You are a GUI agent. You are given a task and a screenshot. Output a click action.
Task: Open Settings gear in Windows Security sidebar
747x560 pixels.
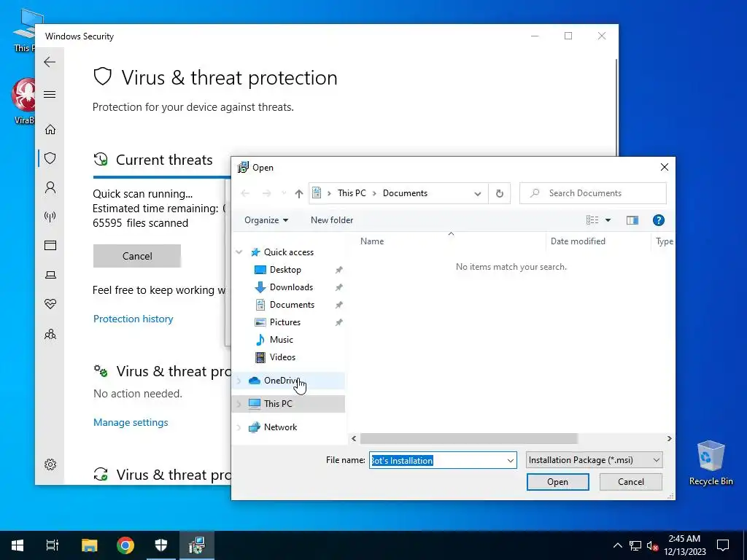[x=50, y=464]
